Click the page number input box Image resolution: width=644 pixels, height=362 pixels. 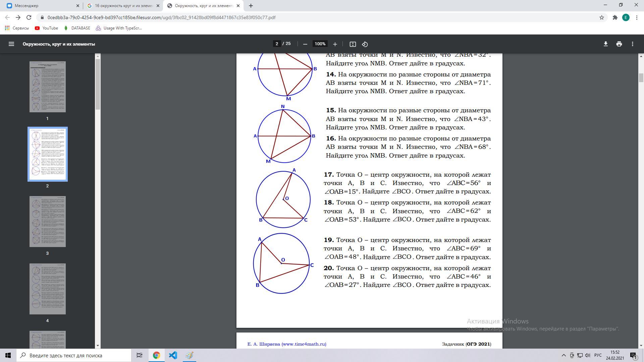pyautogui.click(x=277, y=44)
